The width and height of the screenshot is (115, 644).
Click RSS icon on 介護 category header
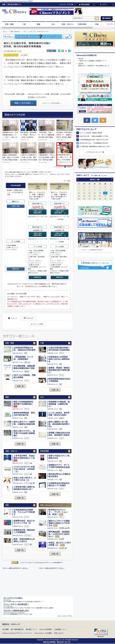point(69,343)
